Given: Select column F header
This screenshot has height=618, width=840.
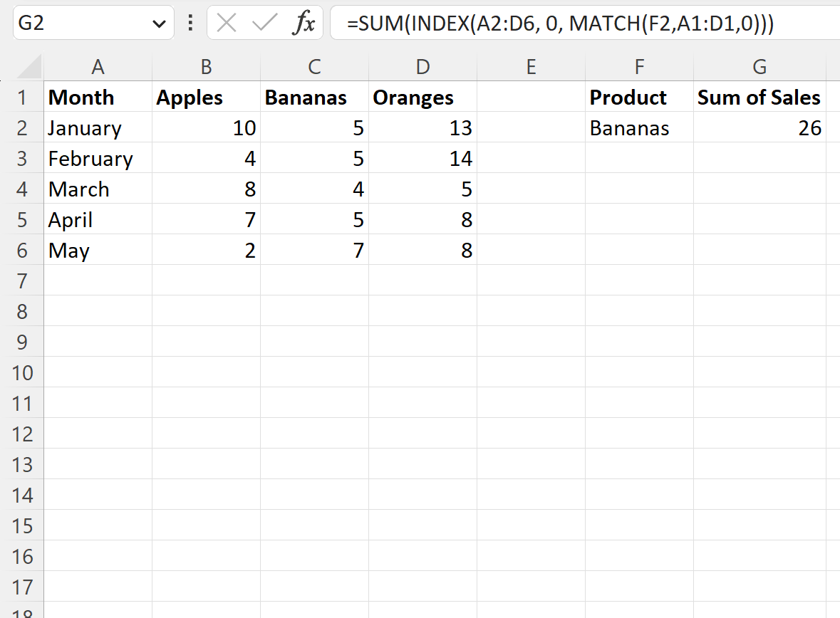Looking at the screenshot, I should pyautogui.click(x=639, y=67).
